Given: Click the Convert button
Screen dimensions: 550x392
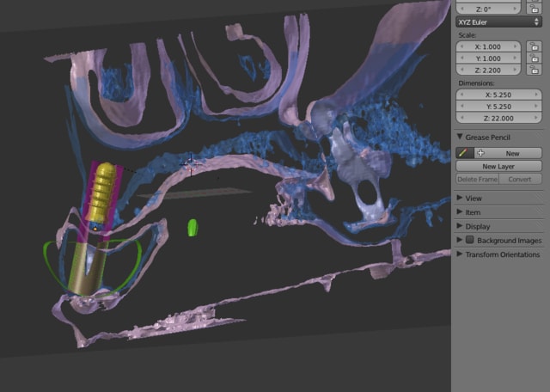Looking at the screenshot, I should pos(520,180).
